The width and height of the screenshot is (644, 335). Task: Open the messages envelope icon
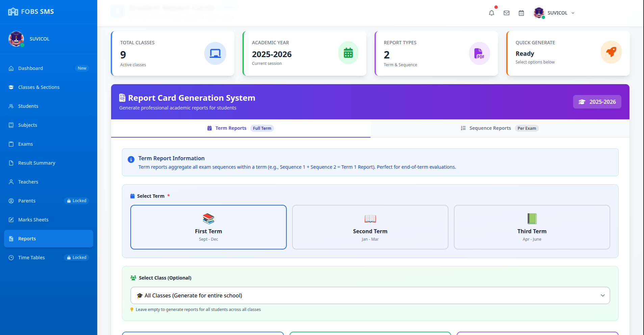pos(506,13)
